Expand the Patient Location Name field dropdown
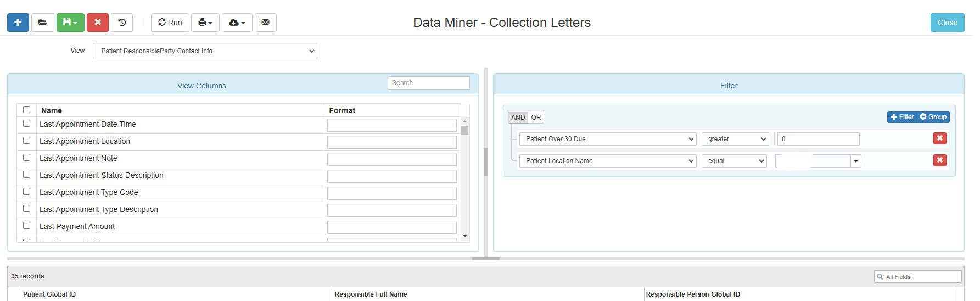980x301 pixels. coord(608,161)
